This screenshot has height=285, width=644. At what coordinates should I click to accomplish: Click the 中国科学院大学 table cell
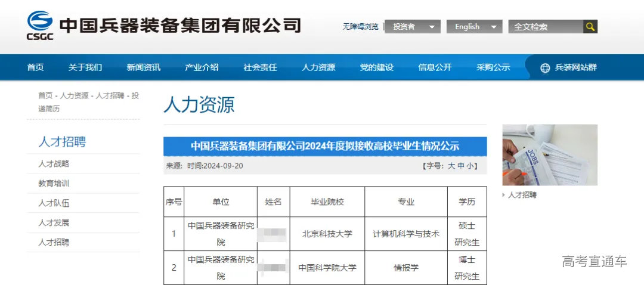[327, 268]
